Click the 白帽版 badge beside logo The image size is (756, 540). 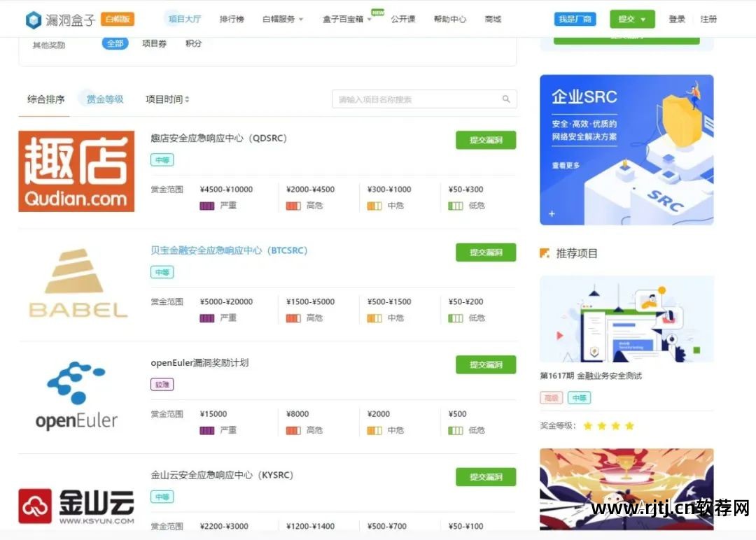point(118,20)
